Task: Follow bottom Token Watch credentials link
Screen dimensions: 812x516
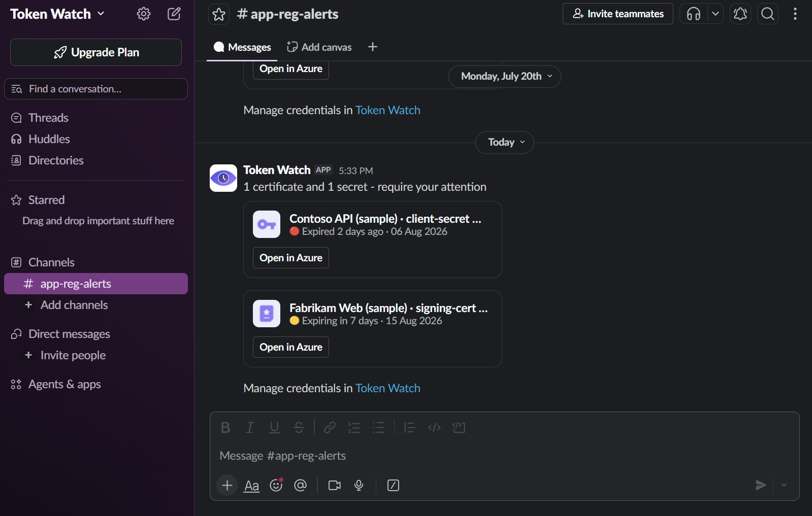Action: (x=388, y=388)
